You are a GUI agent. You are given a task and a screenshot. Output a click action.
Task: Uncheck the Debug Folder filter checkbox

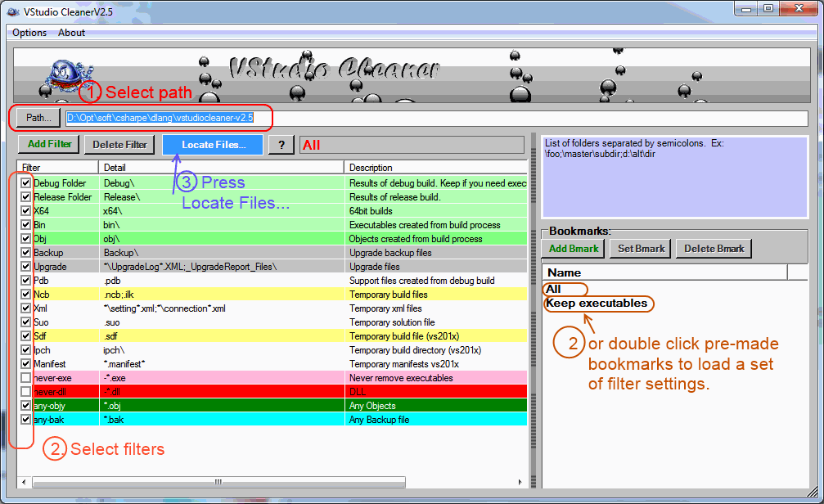[25, 183]
